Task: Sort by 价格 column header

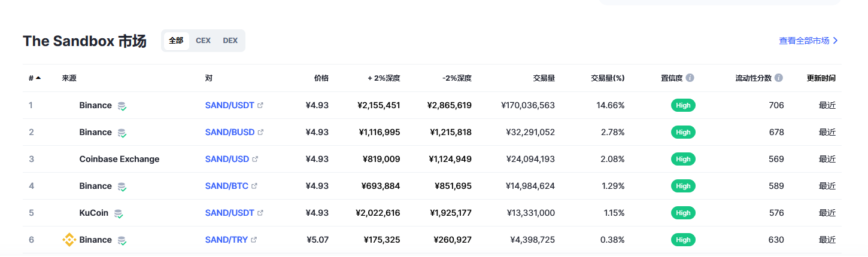Action: (x=321, y=78)
